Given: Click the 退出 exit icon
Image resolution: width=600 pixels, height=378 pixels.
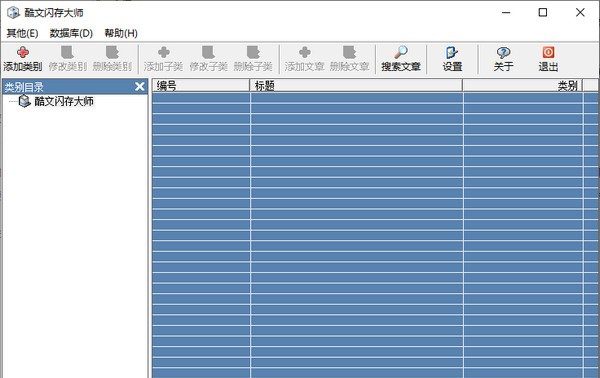Looking at the screenshot, I should pyautogui.click(x=548, y=52).
